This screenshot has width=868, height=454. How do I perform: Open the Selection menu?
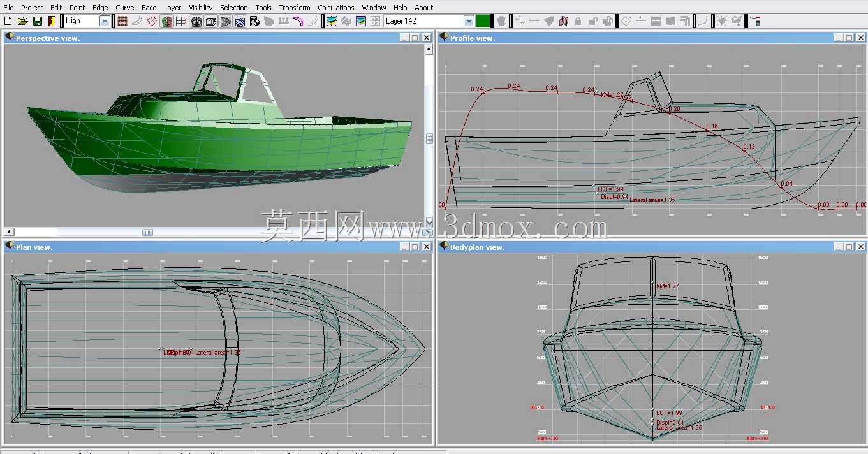234,8
